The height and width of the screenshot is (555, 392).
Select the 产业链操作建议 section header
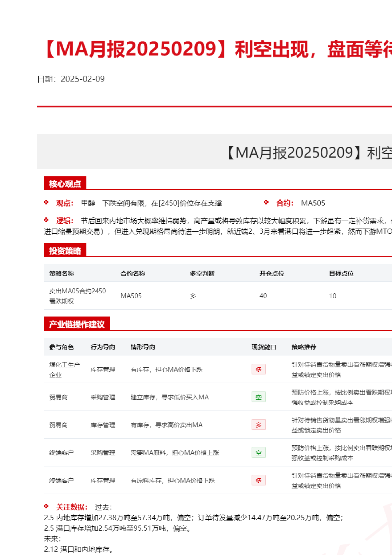point(77,324)
